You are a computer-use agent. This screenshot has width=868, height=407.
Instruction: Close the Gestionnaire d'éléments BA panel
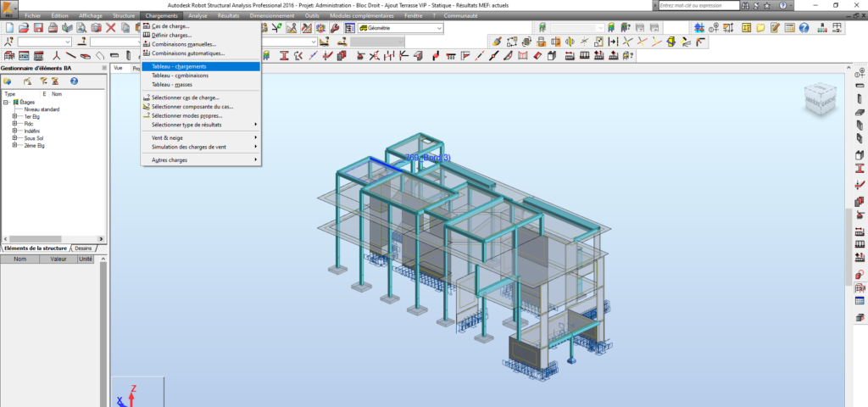104,68
